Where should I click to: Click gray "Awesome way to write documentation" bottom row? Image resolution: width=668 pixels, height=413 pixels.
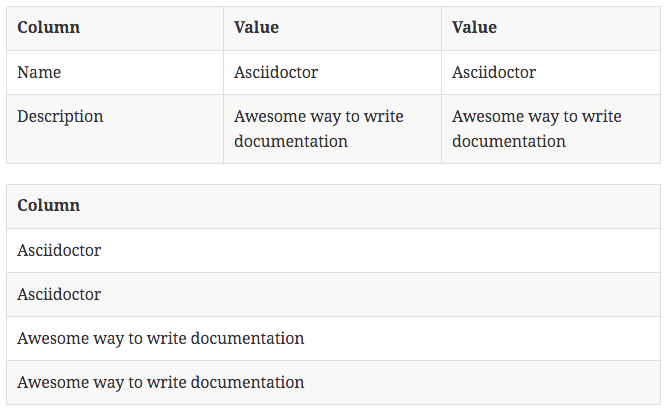[x=160, y=382]
